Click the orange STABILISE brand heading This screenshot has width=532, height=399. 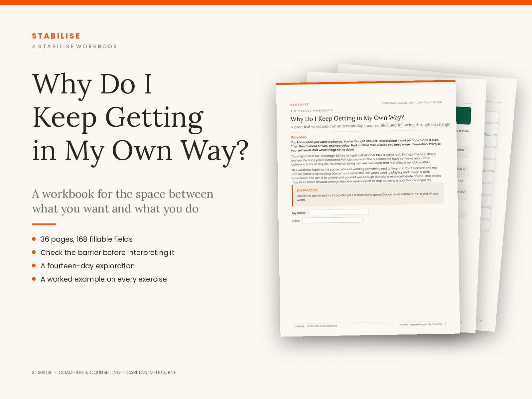tap(56, 36)
